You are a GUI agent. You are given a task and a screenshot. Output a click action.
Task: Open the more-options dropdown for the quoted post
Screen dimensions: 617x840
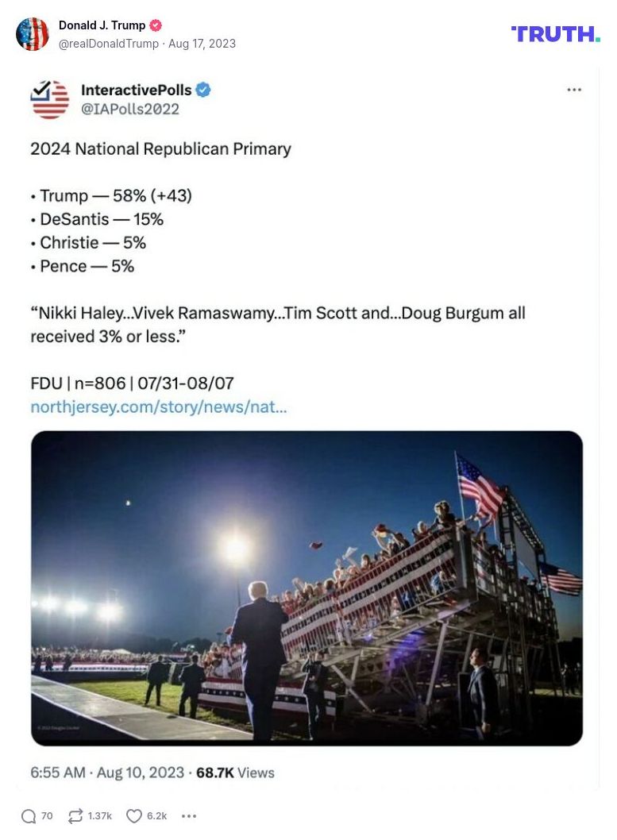click(x=574, y=90)
